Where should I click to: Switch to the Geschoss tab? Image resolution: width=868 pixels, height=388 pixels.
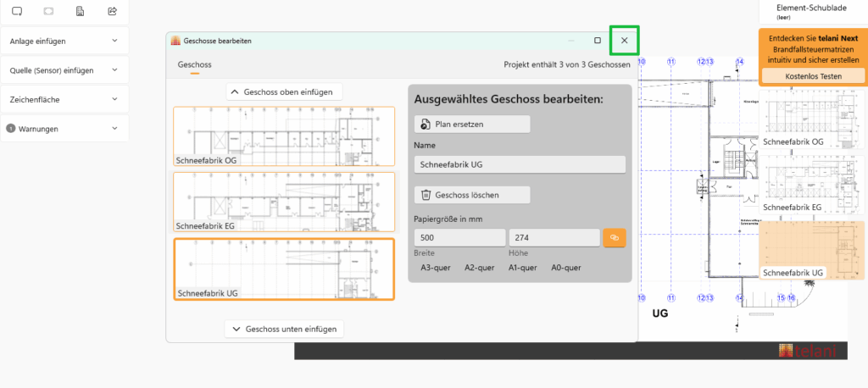coord(194,64)
